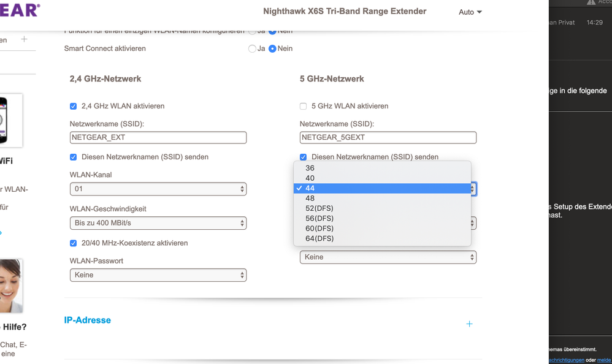Select Ja for Smart Connect aktivieren
Screen dimensions: 612x364
(x=252, y=48)
